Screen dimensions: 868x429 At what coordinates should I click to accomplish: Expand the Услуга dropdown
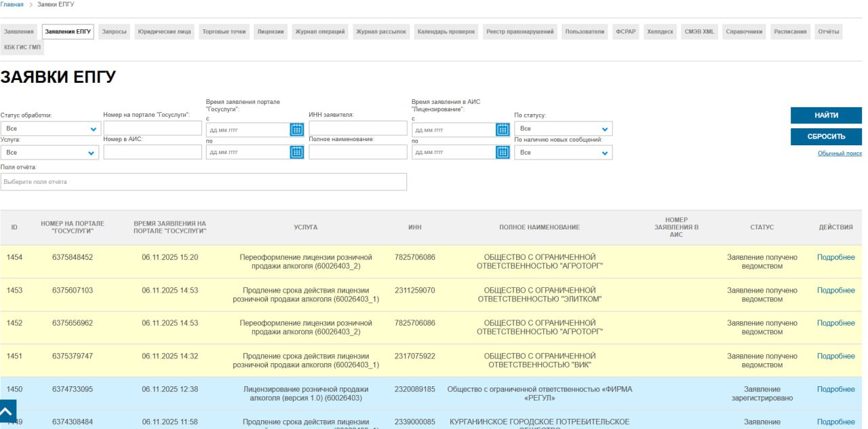click(x=50, y=153)
